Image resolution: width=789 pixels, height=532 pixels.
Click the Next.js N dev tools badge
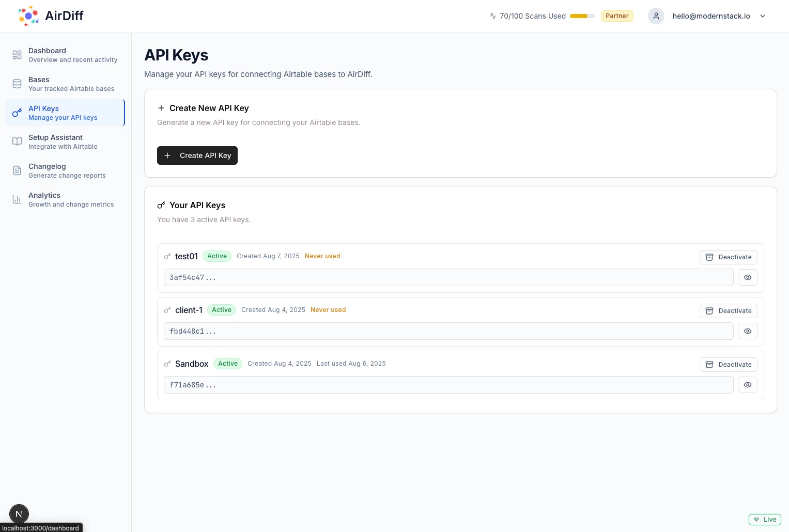click(19, 514)
